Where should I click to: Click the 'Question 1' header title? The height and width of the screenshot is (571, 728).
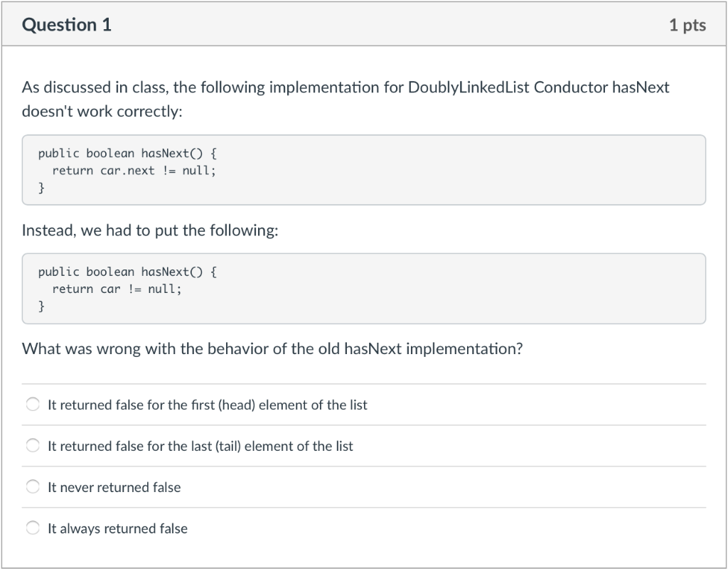click(67, 25)
